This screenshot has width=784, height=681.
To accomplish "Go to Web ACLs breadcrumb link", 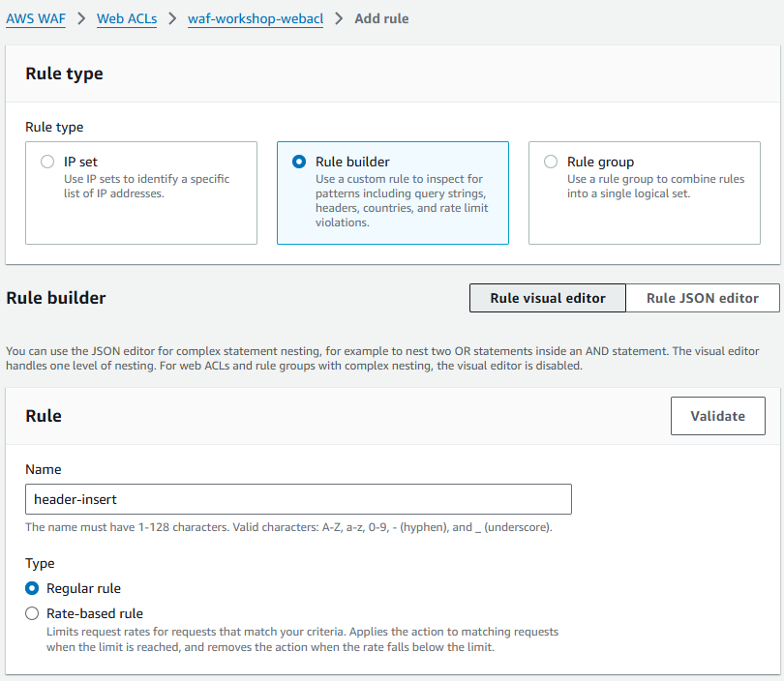I will [x=127, y=19].
